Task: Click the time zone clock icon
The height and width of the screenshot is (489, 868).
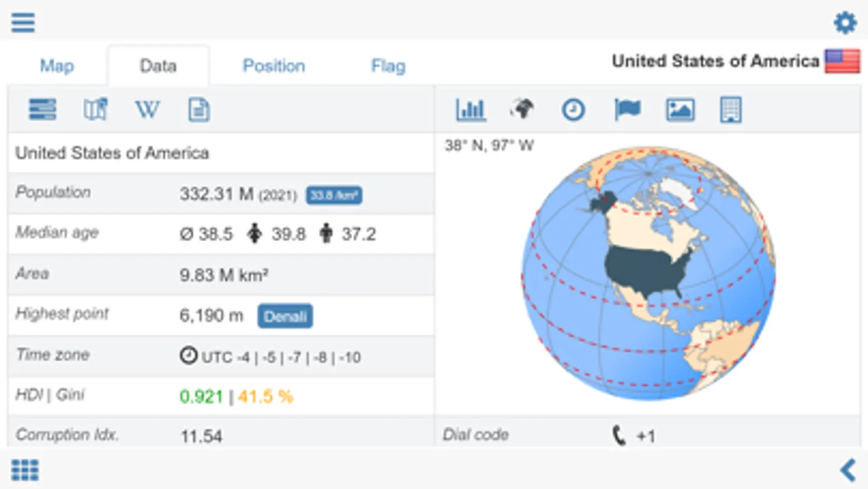Action: click(188, 356)
